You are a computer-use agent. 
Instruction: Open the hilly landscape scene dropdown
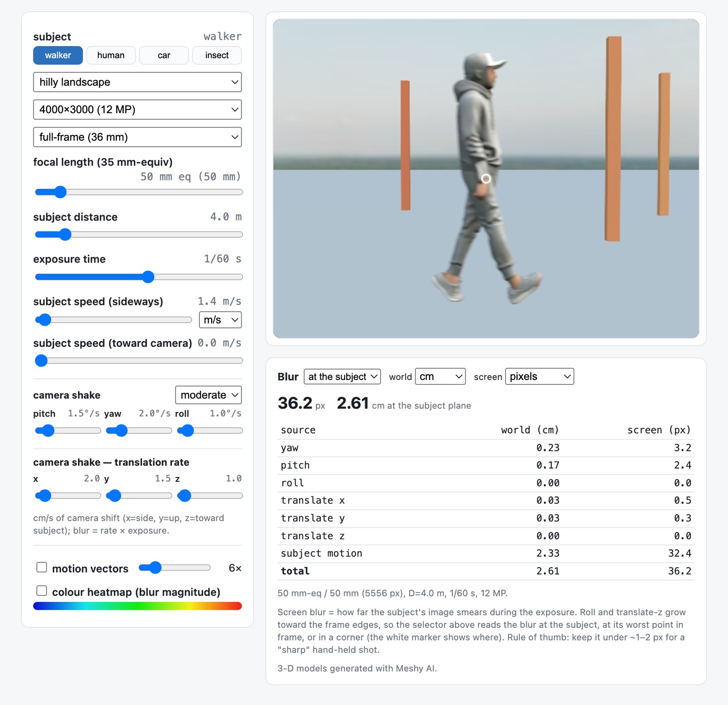pyautogui.click(x=137, y=82)
